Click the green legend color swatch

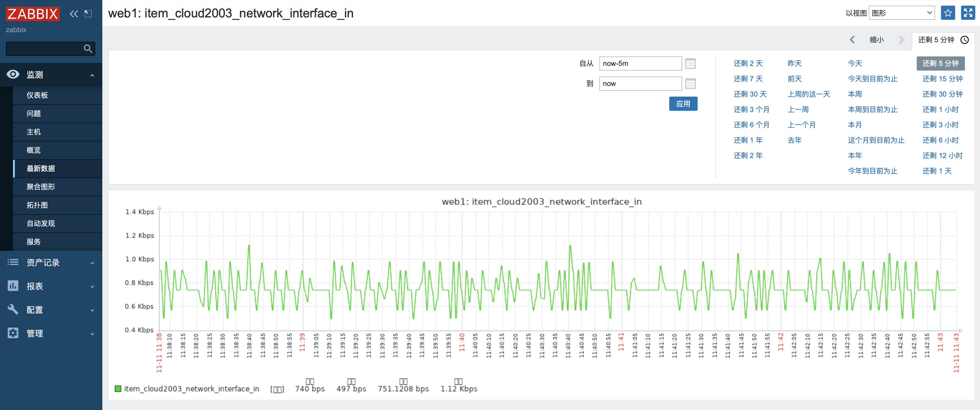tap(118, 388)
